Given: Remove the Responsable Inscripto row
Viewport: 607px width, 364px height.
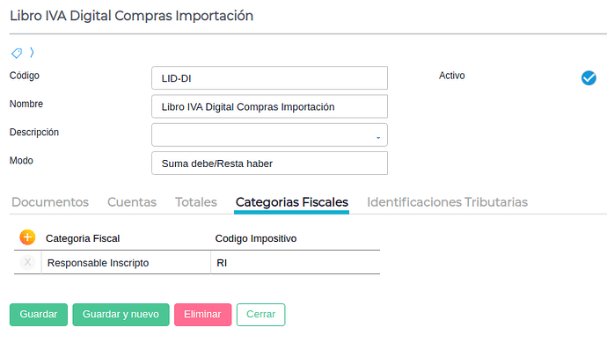Looking at the screenshot, I should click(x=28, y=262).
